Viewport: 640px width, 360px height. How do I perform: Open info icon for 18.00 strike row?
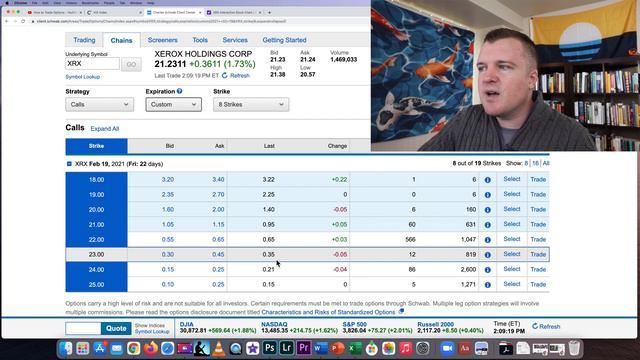(x=487, y=180)
